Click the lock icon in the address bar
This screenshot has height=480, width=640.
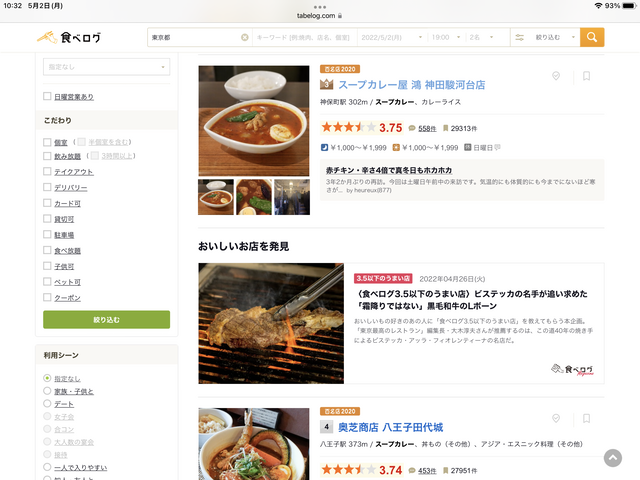340,16
